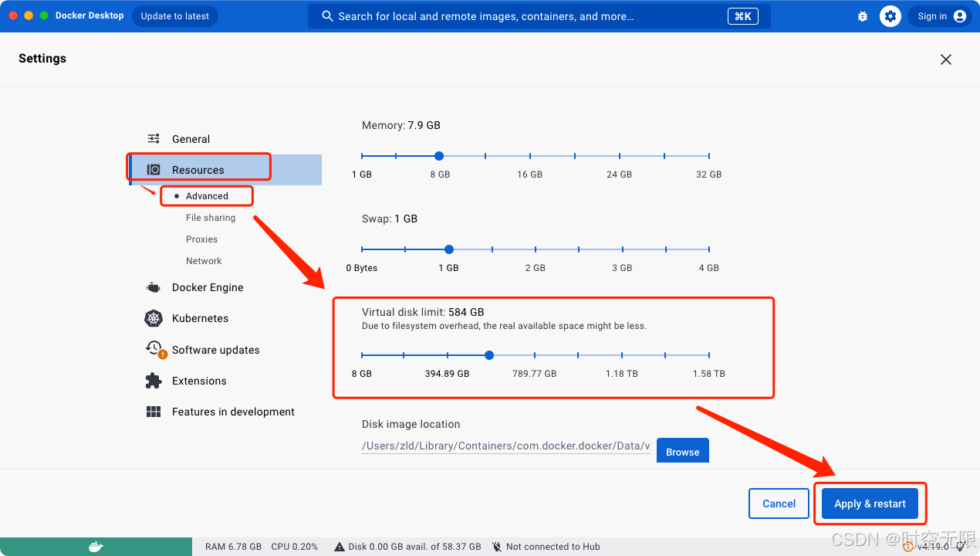This screenshot has width=980, height=556.
Task: Click the 789.77 GB label on disk slider
Action: [x=534, y=374]
